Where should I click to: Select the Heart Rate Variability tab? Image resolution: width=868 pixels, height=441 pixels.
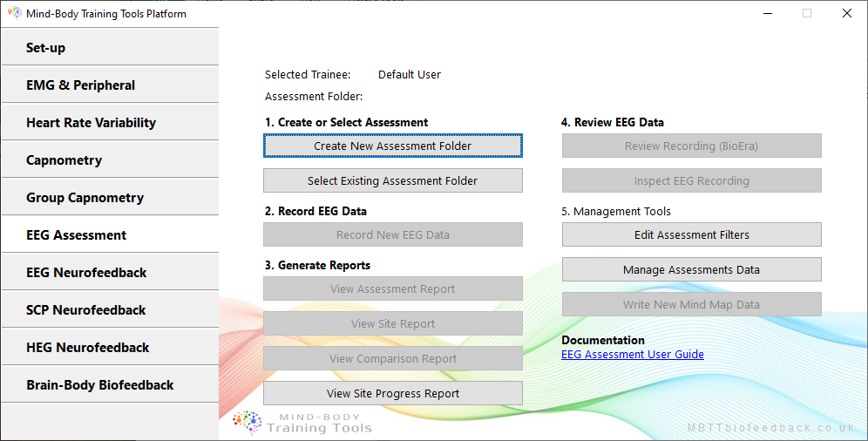[109, 123]
